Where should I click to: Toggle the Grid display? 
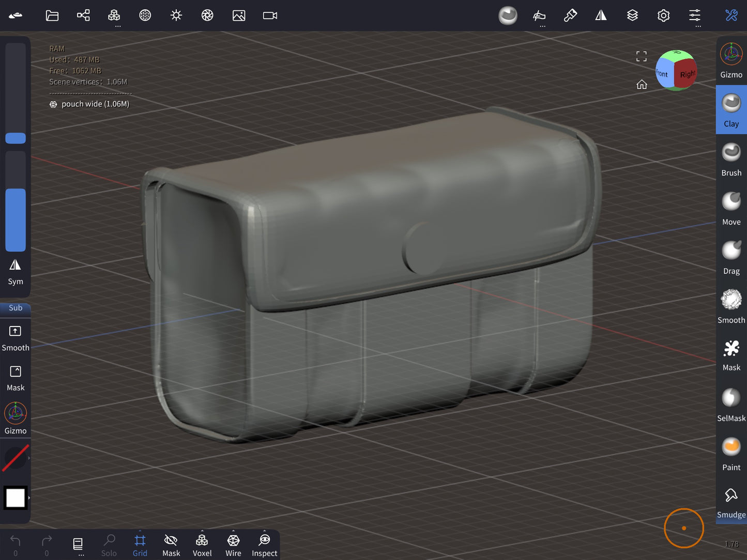coord(140,545)
